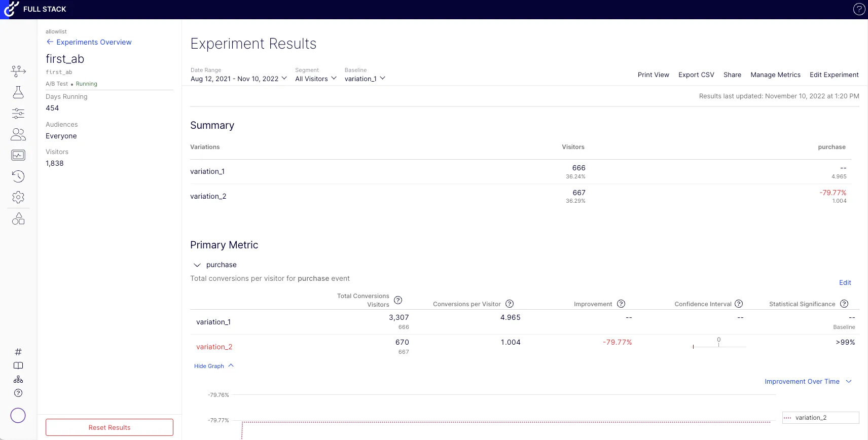The height and width of the screenshot is (440, 868).
Task: Click the 1,838 visitors count
Action: pyautogui.click(x=55, y=163)
